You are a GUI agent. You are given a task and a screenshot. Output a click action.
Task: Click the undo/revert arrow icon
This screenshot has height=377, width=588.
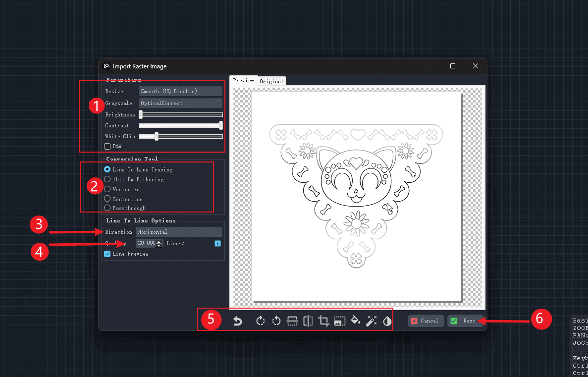[x=238, y=321]
